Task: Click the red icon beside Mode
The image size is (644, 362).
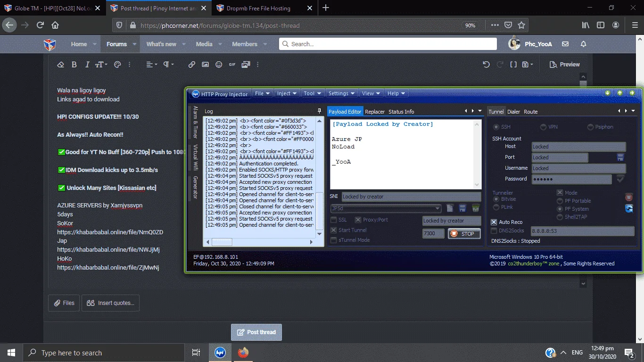Action: click(x=629, y=197)
